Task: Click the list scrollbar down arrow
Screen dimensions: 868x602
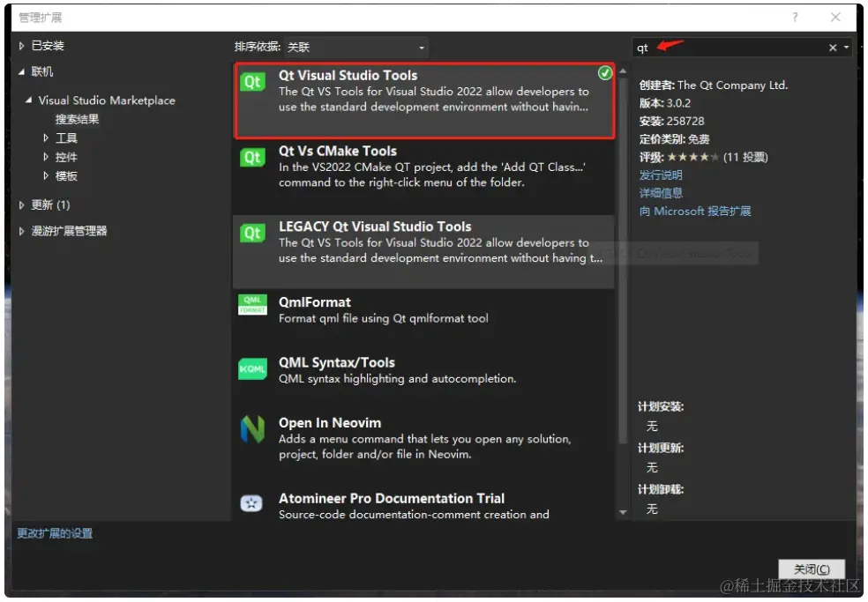Action: coord(623,512)
